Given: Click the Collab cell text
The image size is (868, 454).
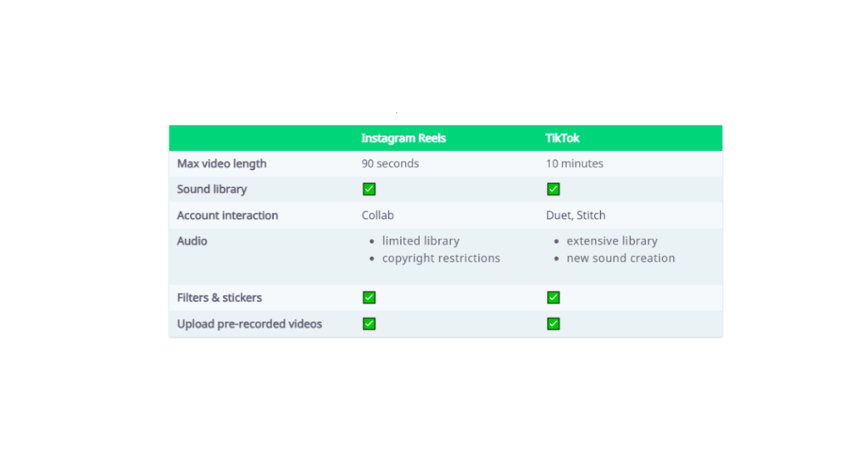Looking at the screenshot, I should (x=378, y=215).
